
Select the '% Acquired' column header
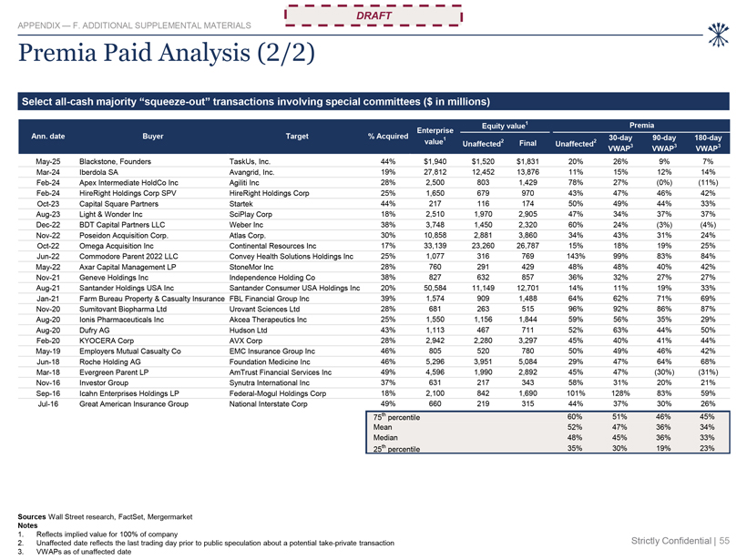click(x=388, y=137)
